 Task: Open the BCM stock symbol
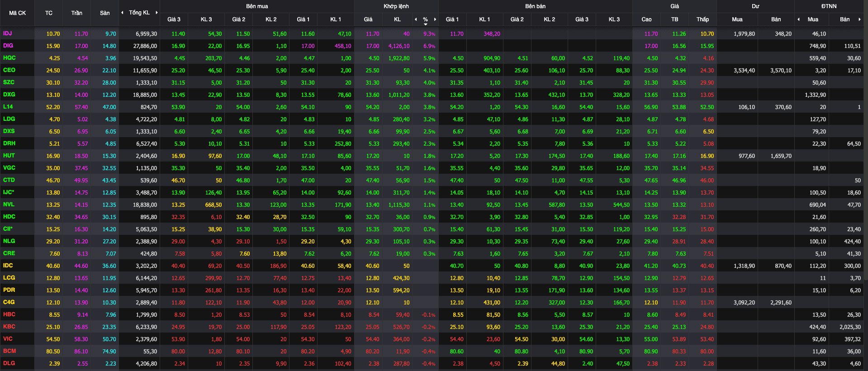pos(9,351)
